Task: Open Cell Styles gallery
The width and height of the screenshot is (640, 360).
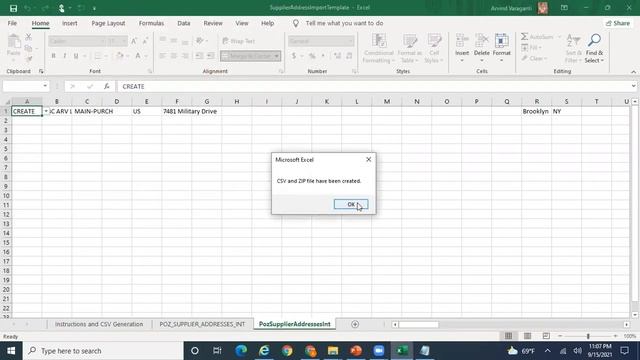Action: 434,49
